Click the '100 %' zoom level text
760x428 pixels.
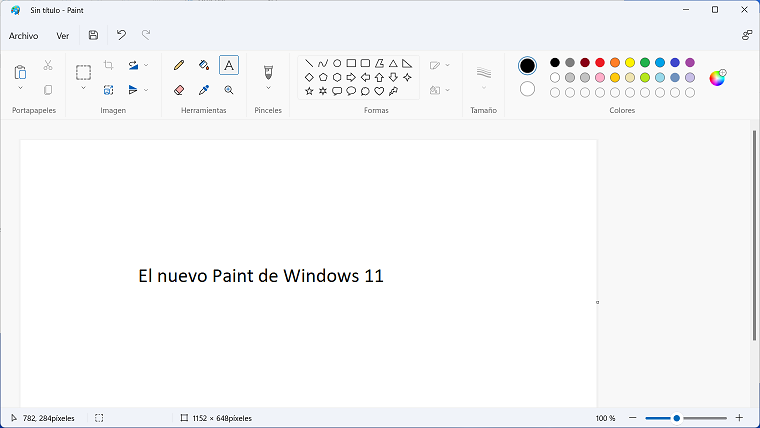(x=605, y=418)
